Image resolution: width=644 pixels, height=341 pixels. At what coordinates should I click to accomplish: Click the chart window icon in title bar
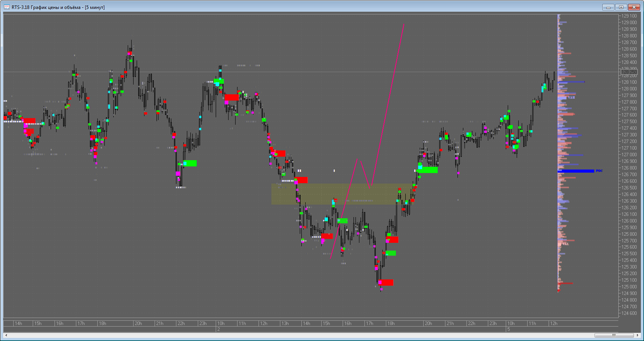click(x=7, y=7)
